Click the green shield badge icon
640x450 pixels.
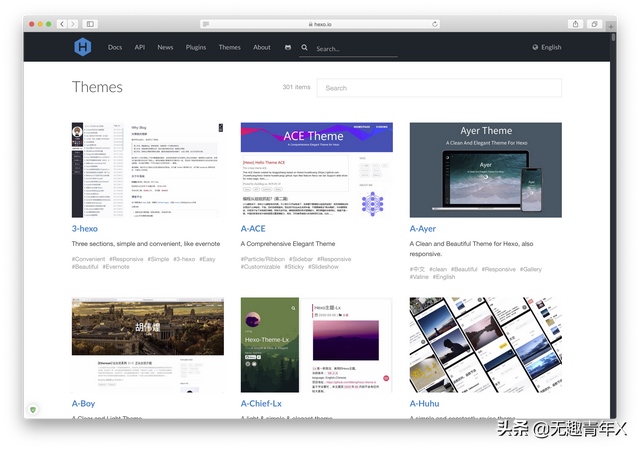[33, 410]
